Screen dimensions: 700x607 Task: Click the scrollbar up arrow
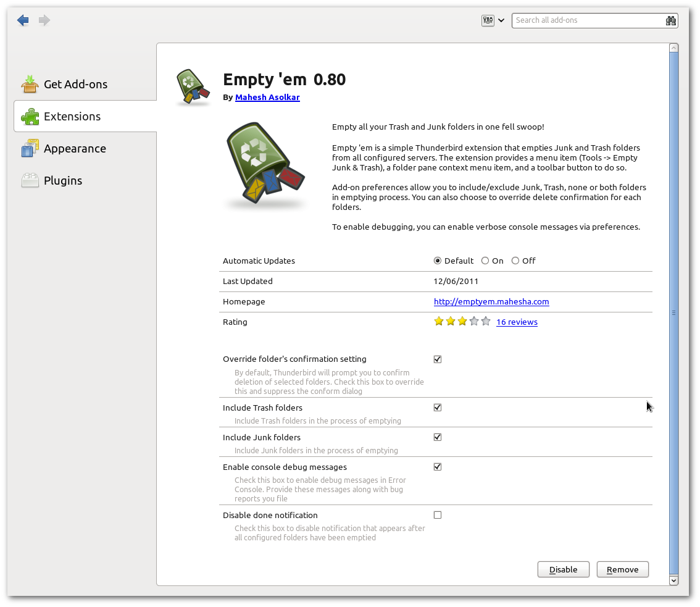(674, 48)
